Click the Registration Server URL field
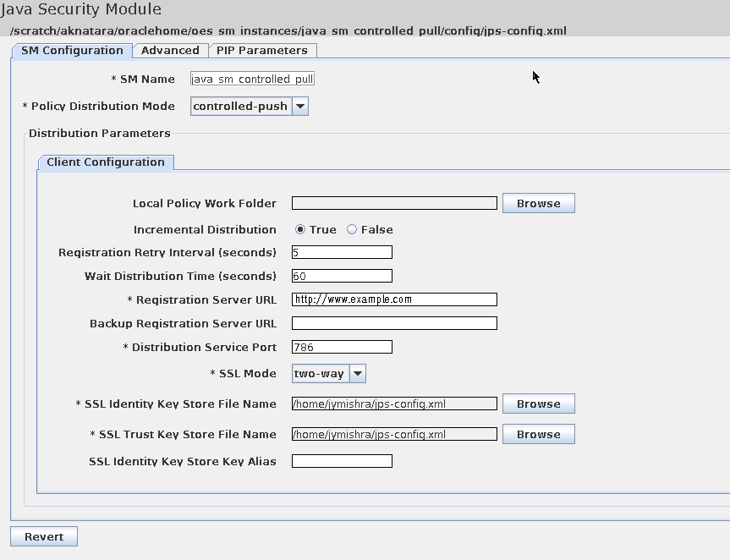 [394, 299]
